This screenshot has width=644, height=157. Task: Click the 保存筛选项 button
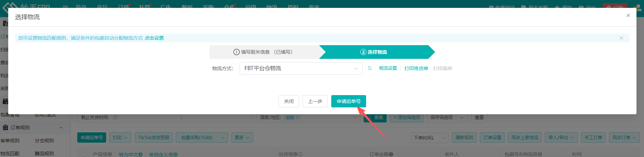(x=441, y=117)
